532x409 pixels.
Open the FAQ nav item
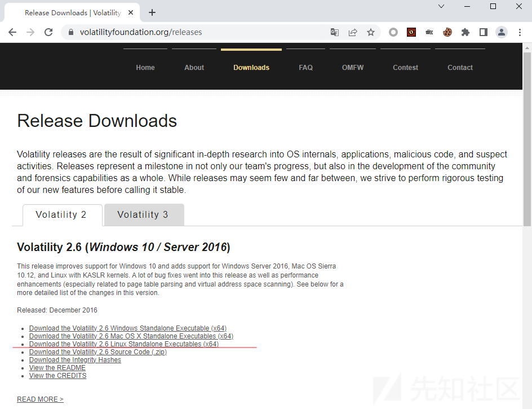[x=305, y=68]
